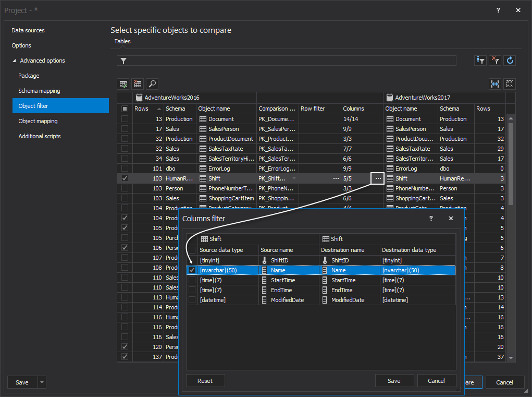The height and width of the screenshot is (397, 532).
Task: Open the Shift comparison key dropdown
Action: coord(294,178)
